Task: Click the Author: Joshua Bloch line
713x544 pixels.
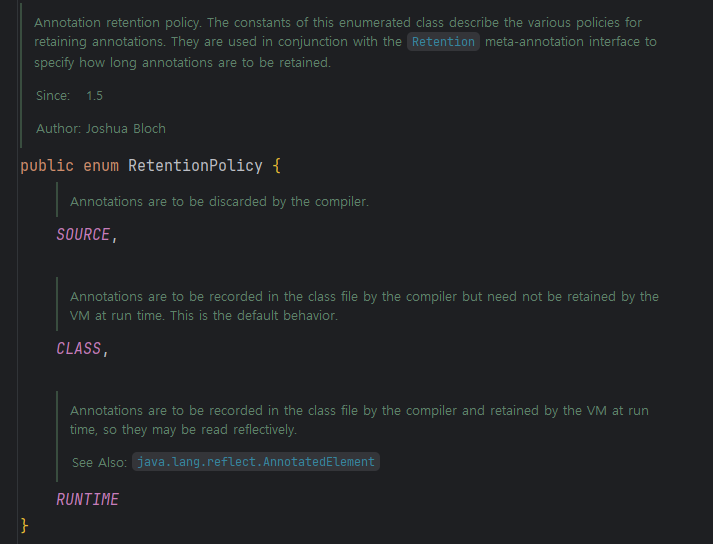Action: tap(100, 128)
